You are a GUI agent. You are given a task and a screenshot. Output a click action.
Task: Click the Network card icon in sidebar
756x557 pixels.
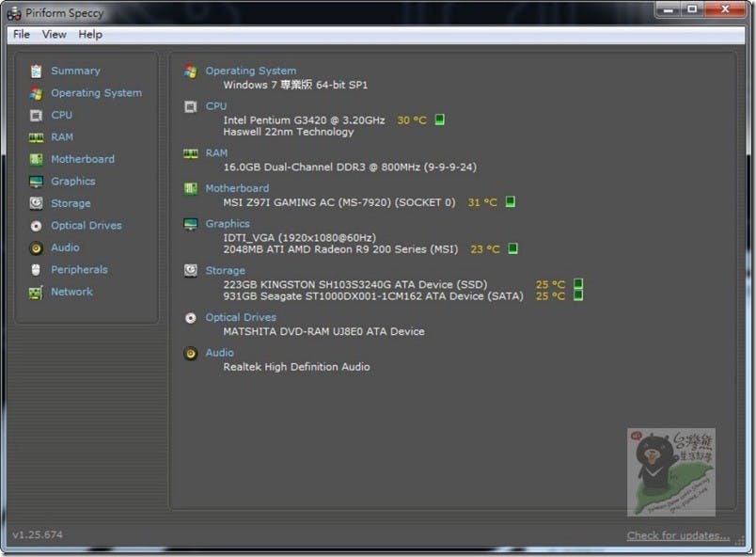tap(36, 293)
